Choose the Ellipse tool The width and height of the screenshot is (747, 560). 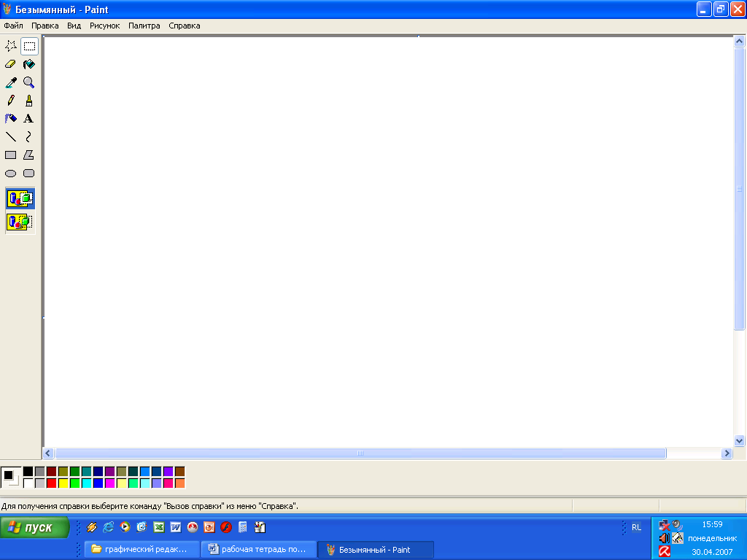11,174
